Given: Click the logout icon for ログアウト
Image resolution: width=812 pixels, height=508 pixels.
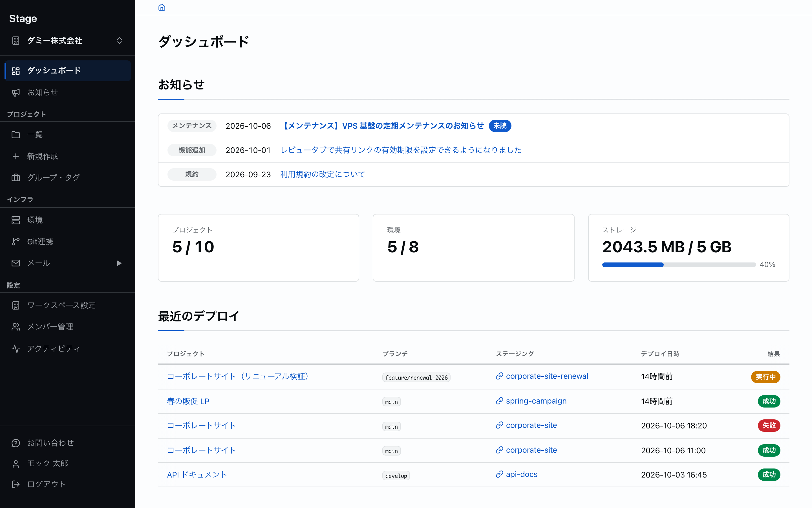Looking at the screenshot, I should click(x=16, y=484).
